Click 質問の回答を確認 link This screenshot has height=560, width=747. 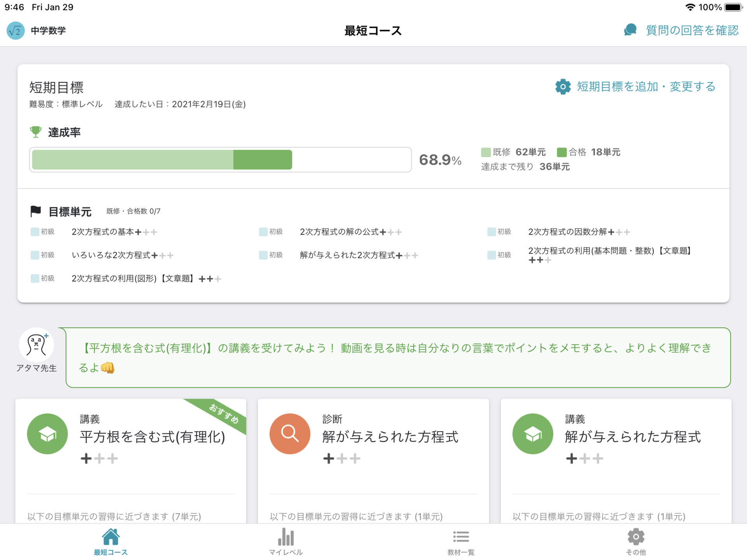692,30
